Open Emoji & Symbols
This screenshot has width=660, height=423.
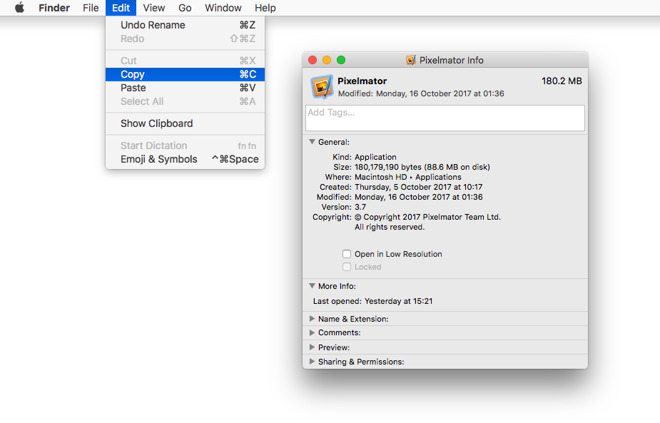click(185, 159)
